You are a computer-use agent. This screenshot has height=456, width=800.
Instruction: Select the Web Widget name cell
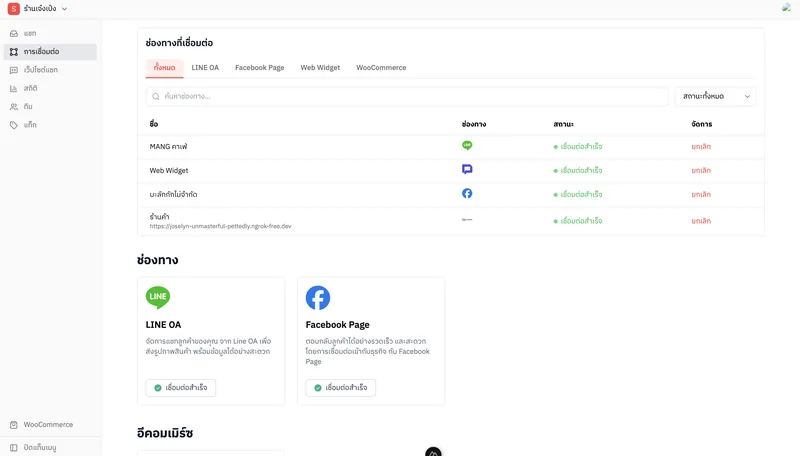169,171
